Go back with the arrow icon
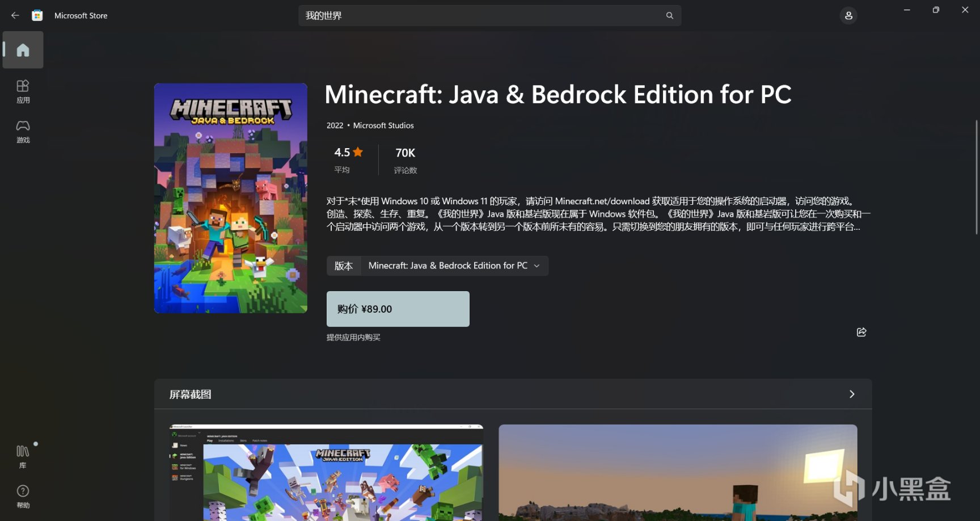The image size is (980, 521). [x=15, y=15]
